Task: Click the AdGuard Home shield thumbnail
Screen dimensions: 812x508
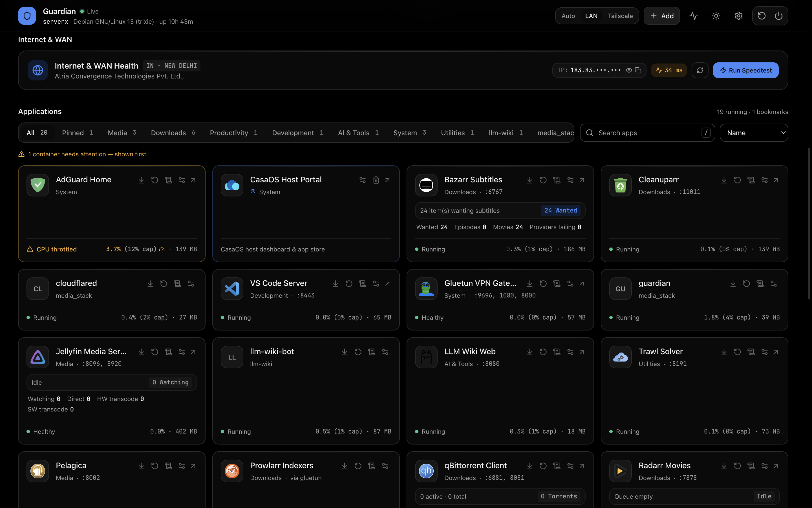Action: (37, 185)
